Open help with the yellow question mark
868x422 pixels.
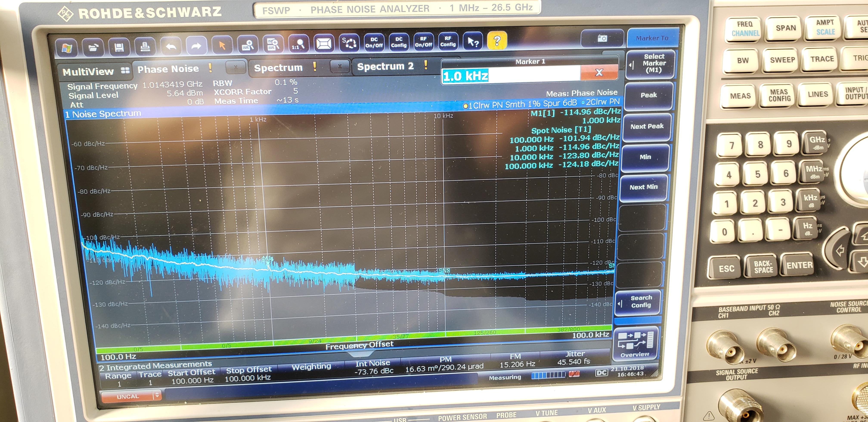point(497,41)
